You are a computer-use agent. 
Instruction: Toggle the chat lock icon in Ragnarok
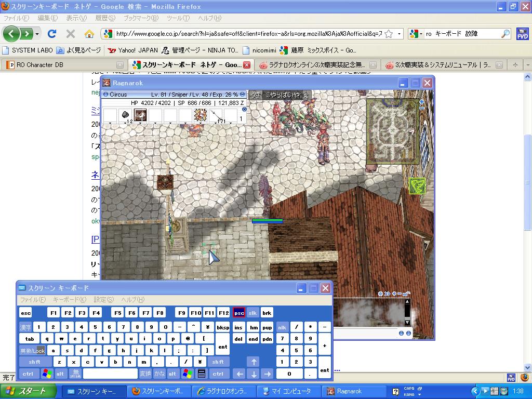point(407,294)
